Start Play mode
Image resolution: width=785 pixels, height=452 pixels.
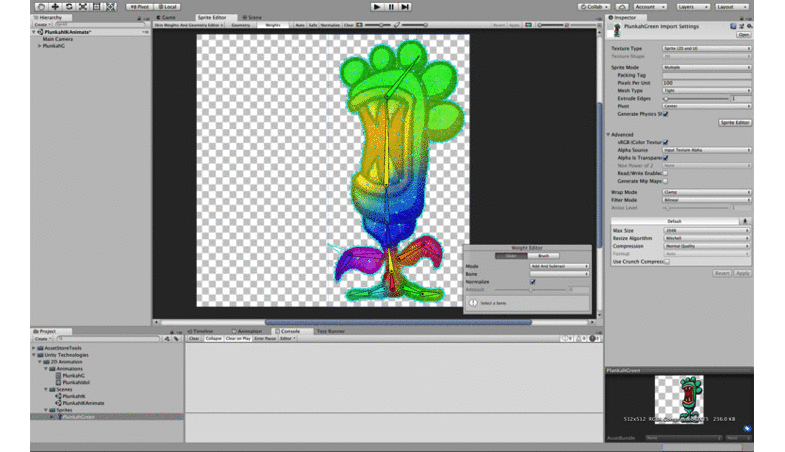377,7
